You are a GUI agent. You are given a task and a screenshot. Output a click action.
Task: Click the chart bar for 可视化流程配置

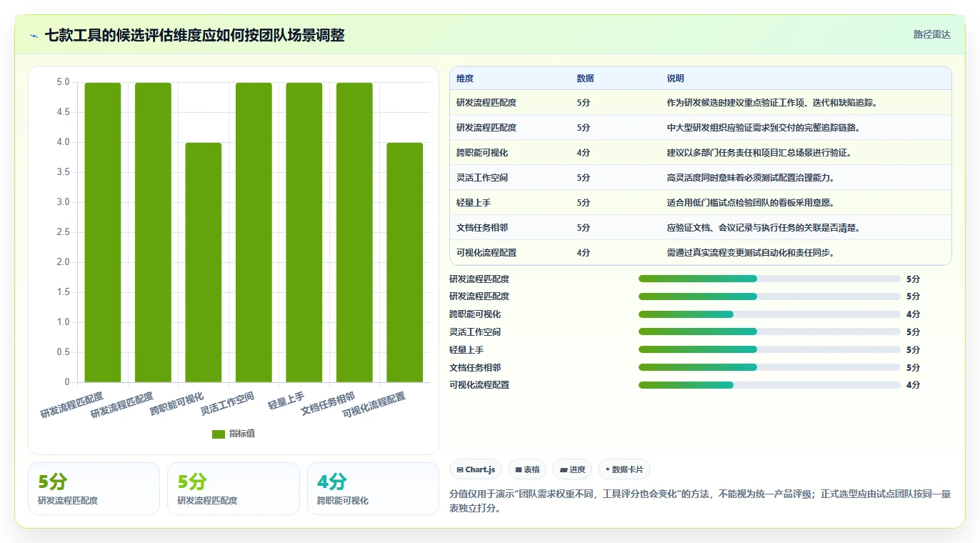point(405,262)
